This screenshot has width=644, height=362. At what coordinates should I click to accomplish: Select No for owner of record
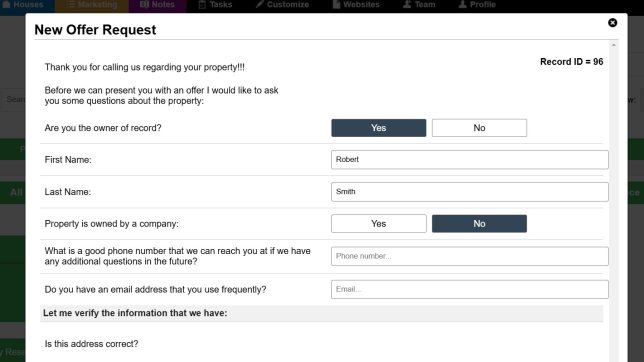coord(479,128)
